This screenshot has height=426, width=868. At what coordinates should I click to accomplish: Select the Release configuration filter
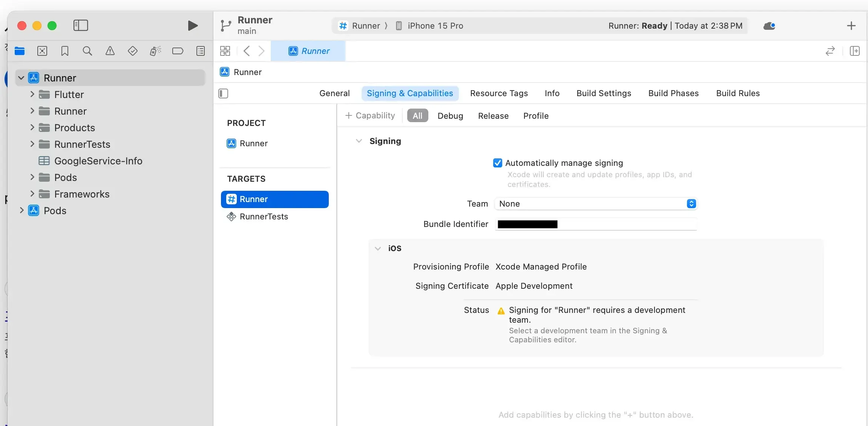[x=493, y=116]
